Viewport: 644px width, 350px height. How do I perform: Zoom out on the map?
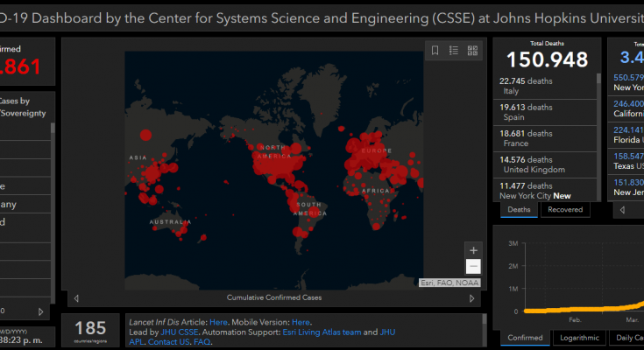click(473, 266)
